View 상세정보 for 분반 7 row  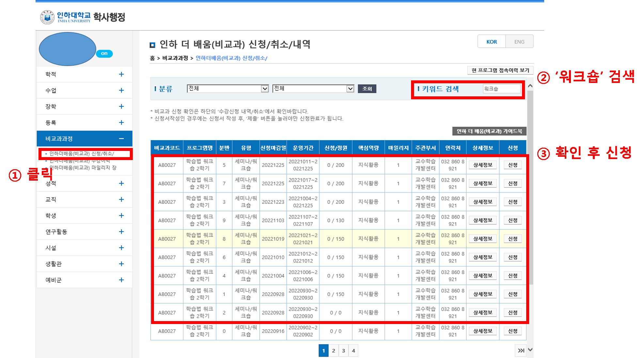point(483,184)
